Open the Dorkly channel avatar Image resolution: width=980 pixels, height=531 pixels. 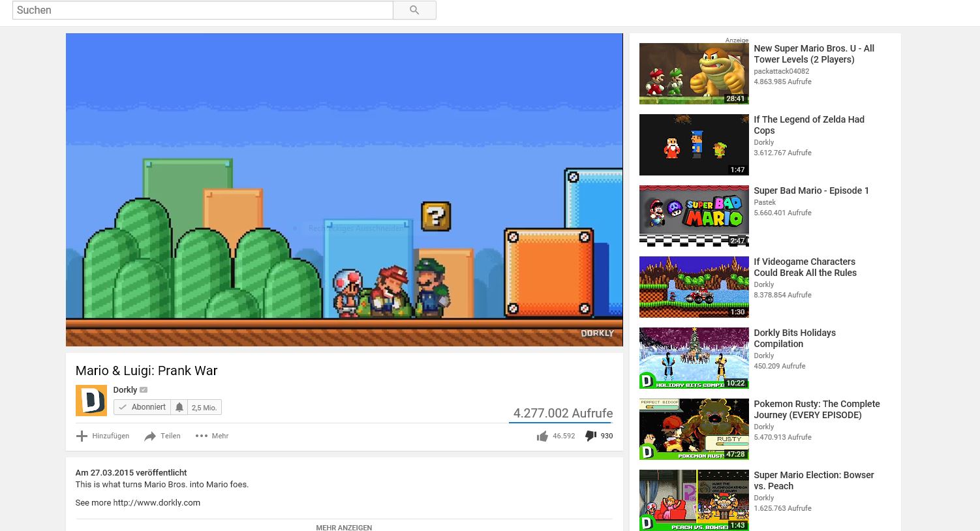click(91, 401)
